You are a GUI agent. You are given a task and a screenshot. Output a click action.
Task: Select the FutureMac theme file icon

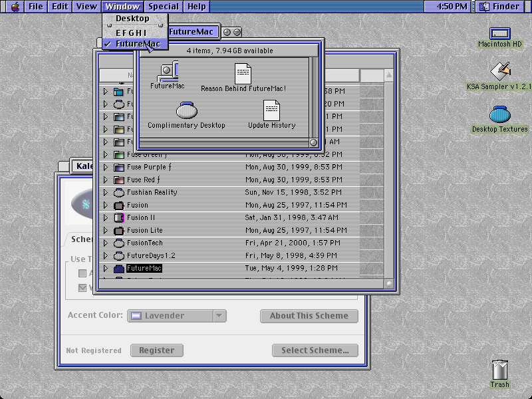(x=168, y=72)
